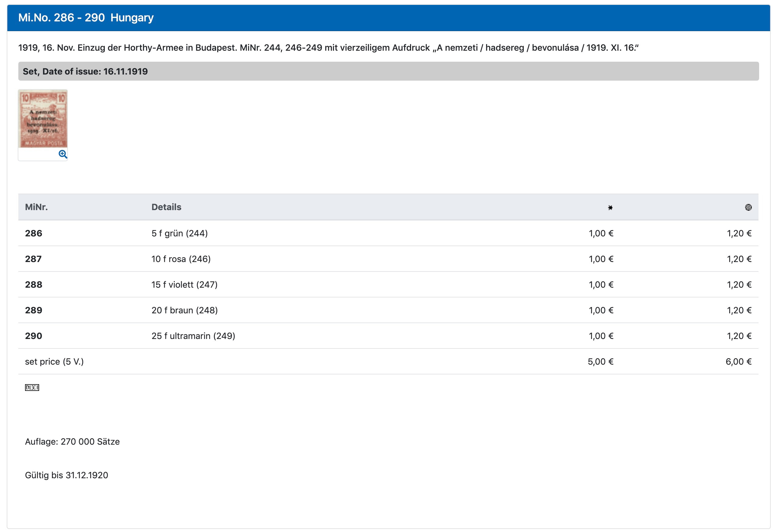This screenshot has width=775, height=532.
Task: Click the 6,00 € set price
Action: click(738, 361)
